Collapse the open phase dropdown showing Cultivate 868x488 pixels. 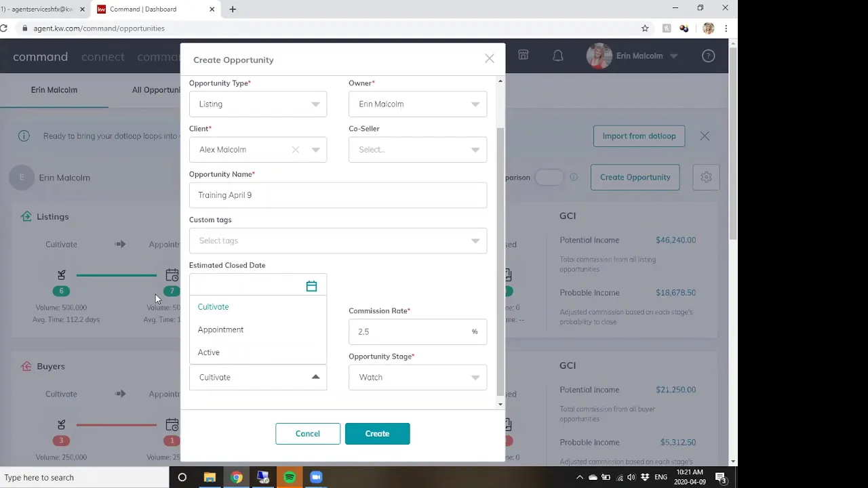[x=258, y=378]
